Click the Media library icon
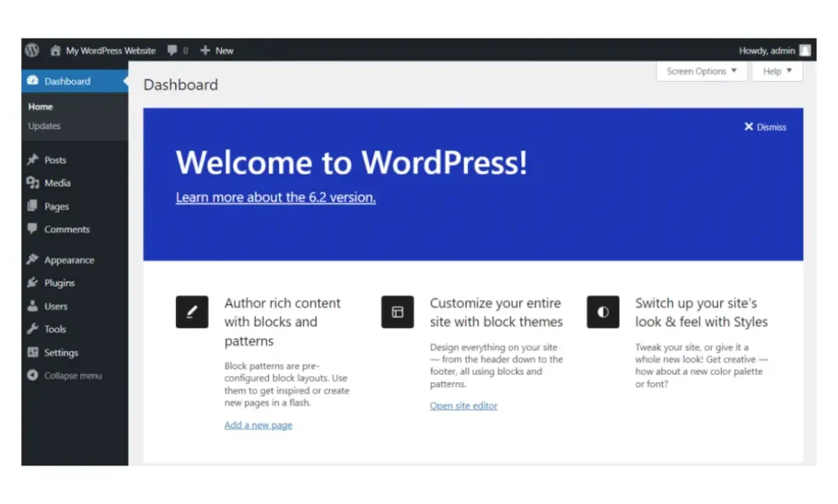This screenshot has height=504, width=838. pyautogui.click(x=33, y=182)
